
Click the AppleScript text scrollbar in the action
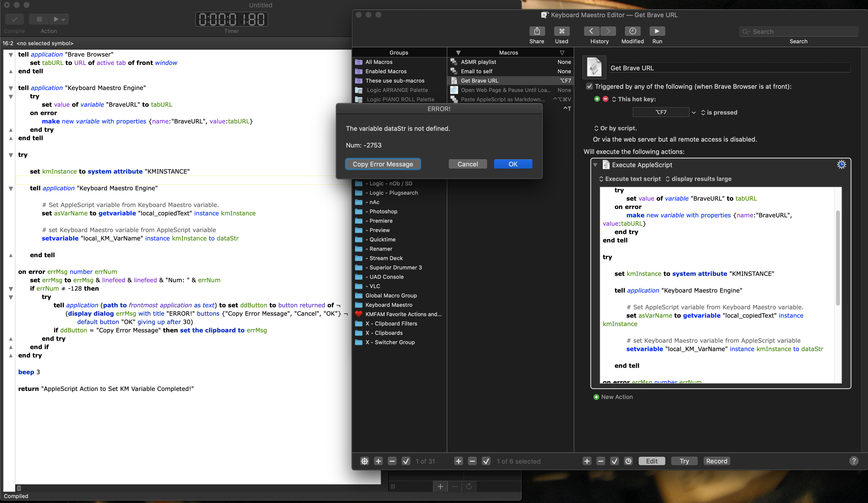click(838, 258)
